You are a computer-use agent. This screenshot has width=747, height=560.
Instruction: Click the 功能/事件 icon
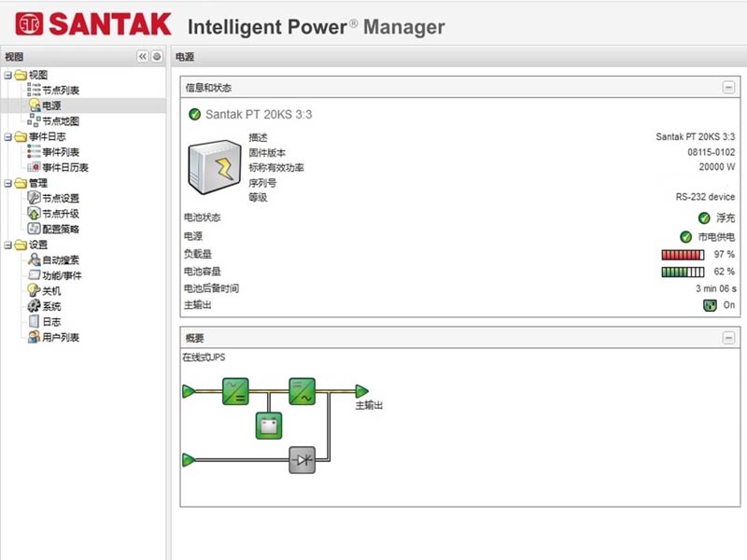point(34,274)
